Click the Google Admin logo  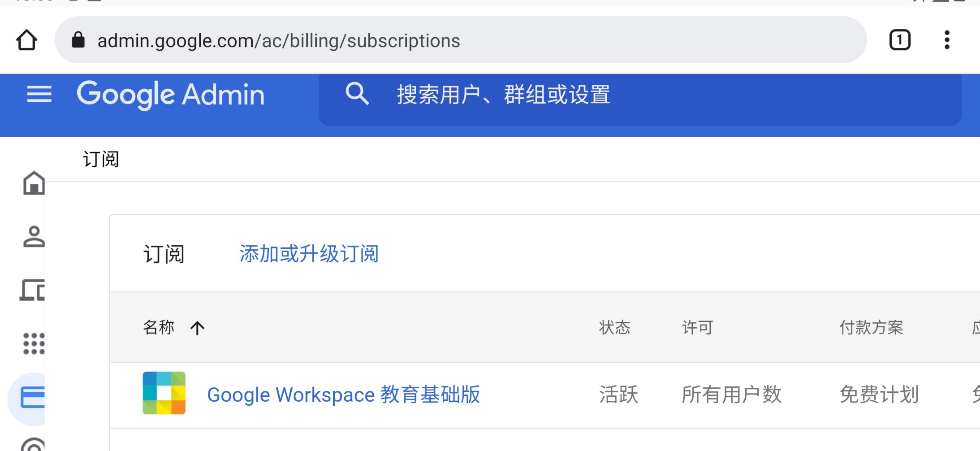(x=171, y=95)
